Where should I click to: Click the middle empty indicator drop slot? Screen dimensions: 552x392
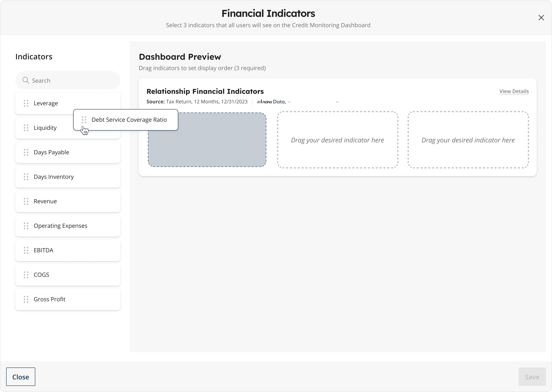337,140
